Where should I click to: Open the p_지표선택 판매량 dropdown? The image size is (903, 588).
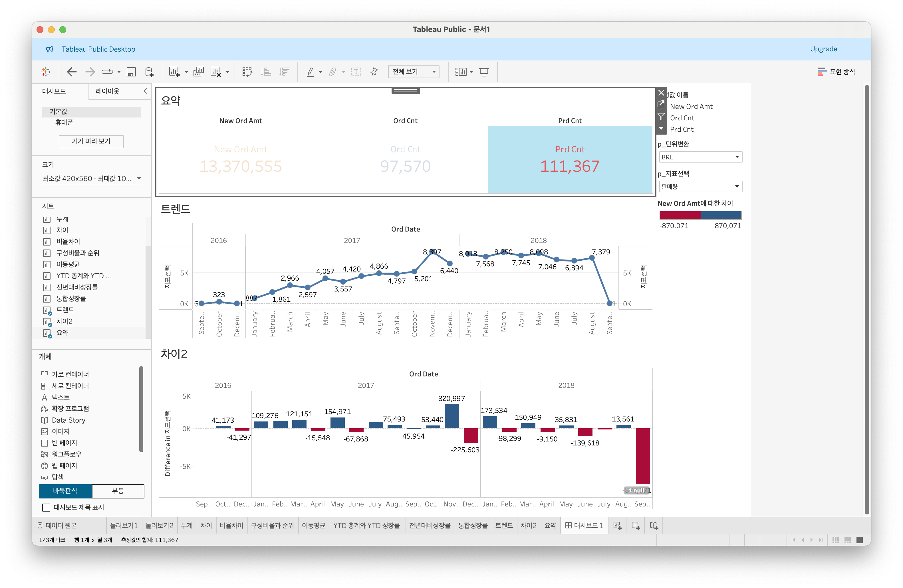click(x=737, y=186)
